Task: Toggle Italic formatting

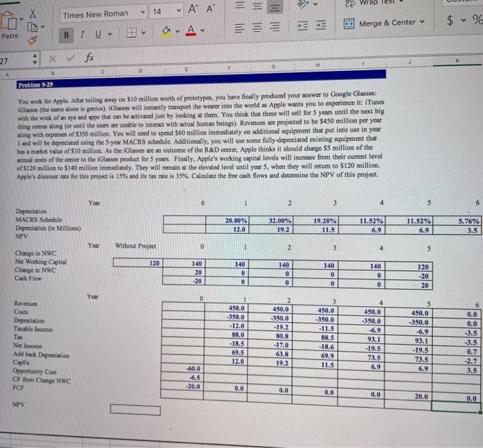Action: coord(82,34)
